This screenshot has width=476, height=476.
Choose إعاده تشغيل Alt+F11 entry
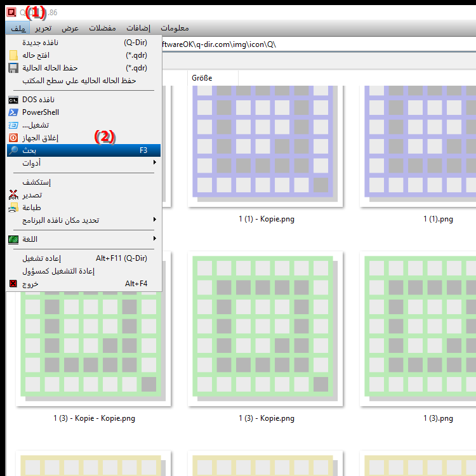(x=84, y=258)
